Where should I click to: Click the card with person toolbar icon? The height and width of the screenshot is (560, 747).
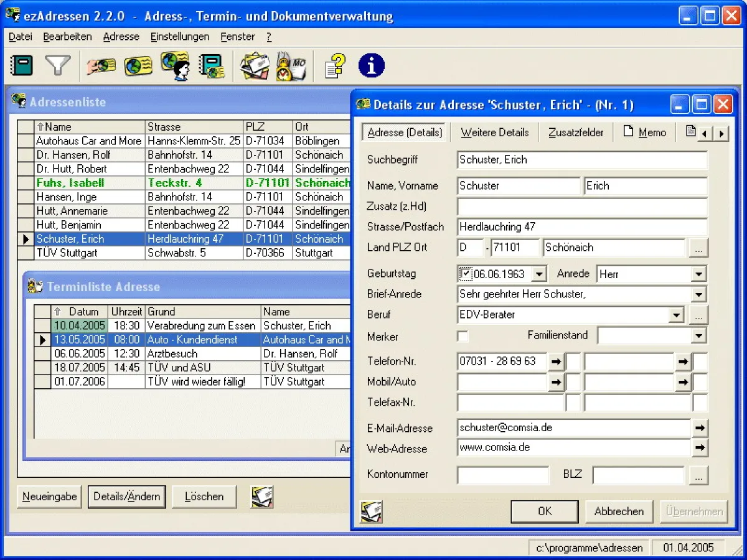[x=175, y=65]
